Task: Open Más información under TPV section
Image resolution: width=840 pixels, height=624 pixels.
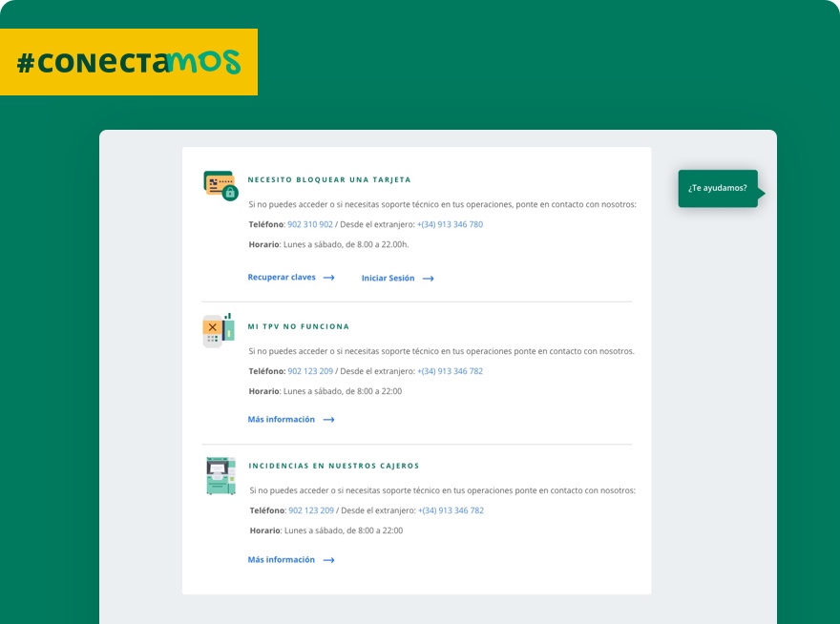Action: point(281,420)
